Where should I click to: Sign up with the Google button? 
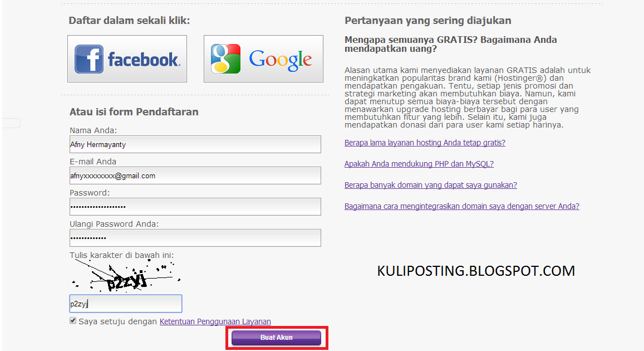(x=263, y=58)
